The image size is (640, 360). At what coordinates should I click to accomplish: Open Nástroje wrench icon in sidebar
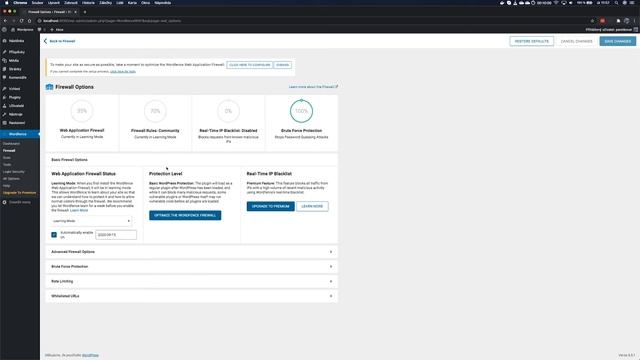(x=4, y=114)
